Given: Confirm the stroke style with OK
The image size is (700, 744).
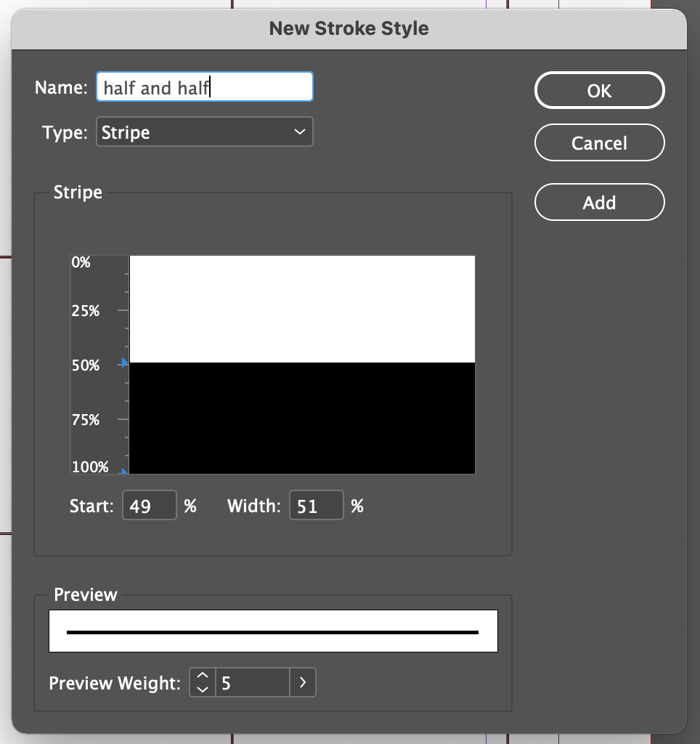Looking at the screenshot, I should pyautogui.click(x=599, y=90).
